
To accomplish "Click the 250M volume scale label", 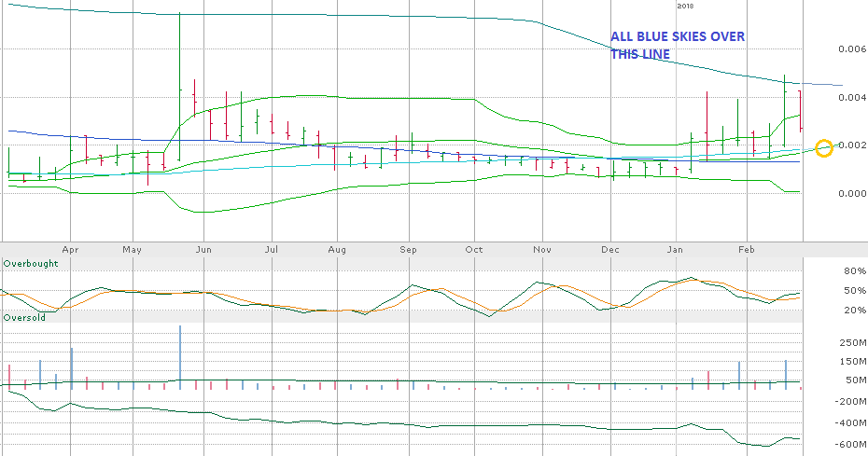I will point(852,343).
